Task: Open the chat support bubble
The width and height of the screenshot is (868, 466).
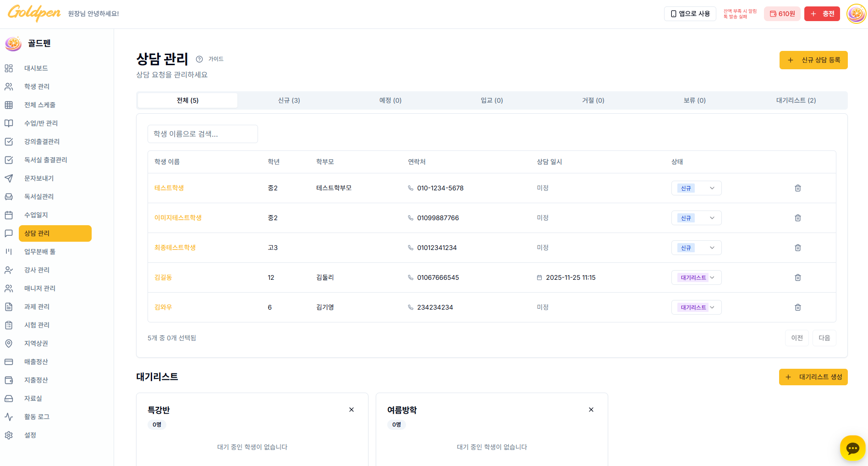Action: 852,448
